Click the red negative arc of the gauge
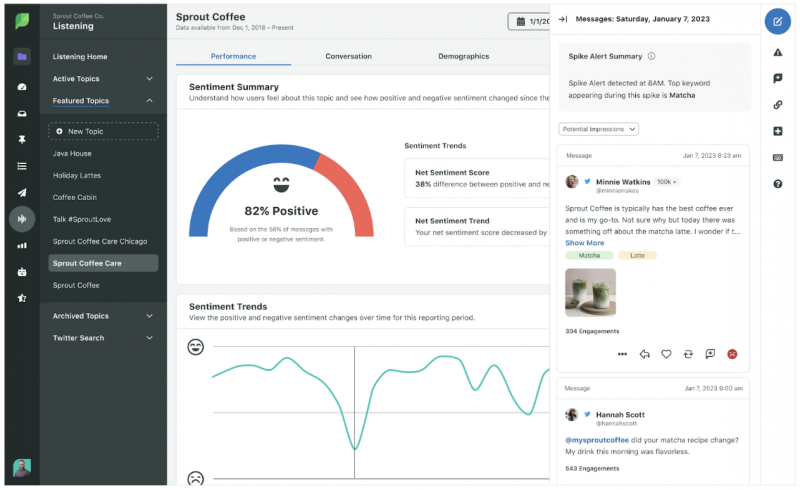This screenshot has height=490, width=800. pos(352,191)
